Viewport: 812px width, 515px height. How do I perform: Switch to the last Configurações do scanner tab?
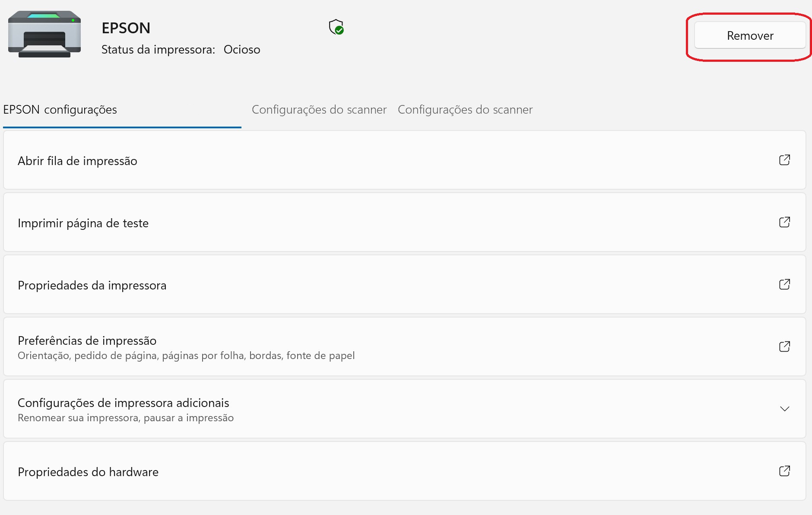[465, 110]
